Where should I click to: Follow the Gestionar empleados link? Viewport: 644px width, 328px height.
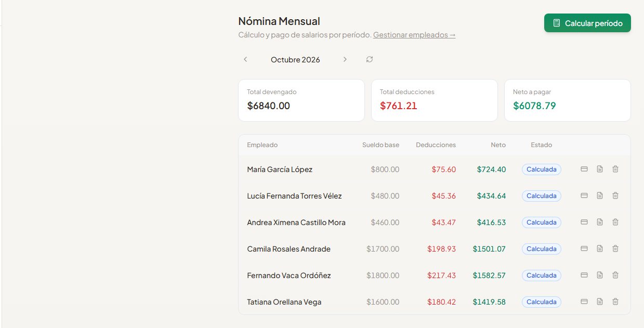pyautogui.click(x=414, y=35)
